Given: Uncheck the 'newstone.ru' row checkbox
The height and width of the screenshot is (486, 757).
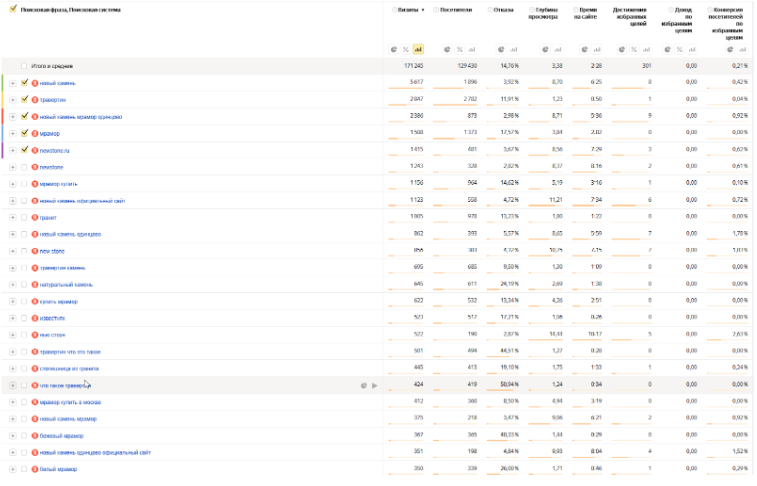Looking at the screenshot, I should click(25, 150).
